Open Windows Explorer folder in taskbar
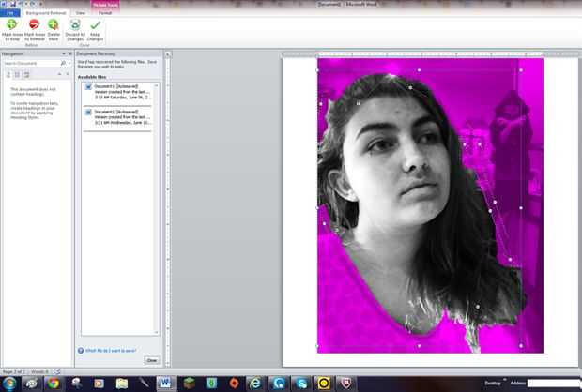This screenshot has height=392, width=582. pyautogui.click(x=121, y=384)
